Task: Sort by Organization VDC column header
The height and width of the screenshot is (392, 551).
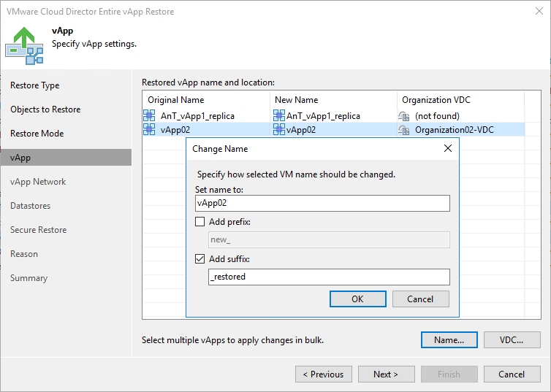Action: pyautogui.click(x=460, y=100)
